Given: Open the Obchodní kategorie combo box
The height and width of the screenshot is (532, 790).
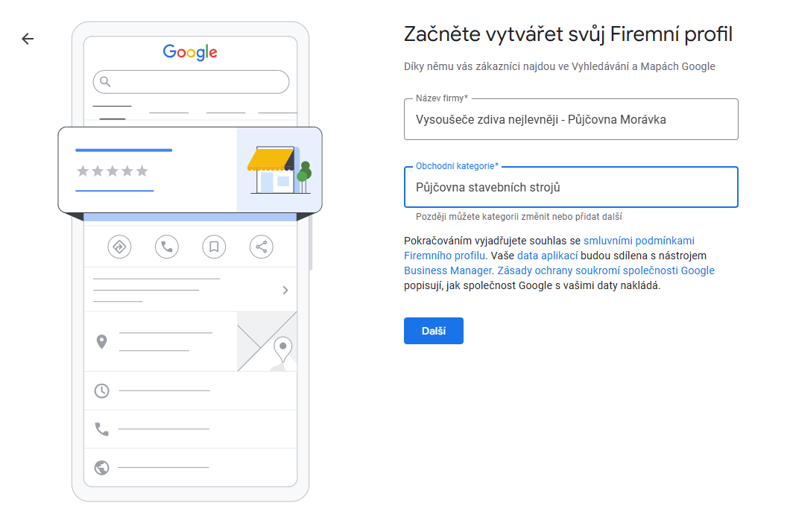Looking at the screenshot, I should (570, 188).
